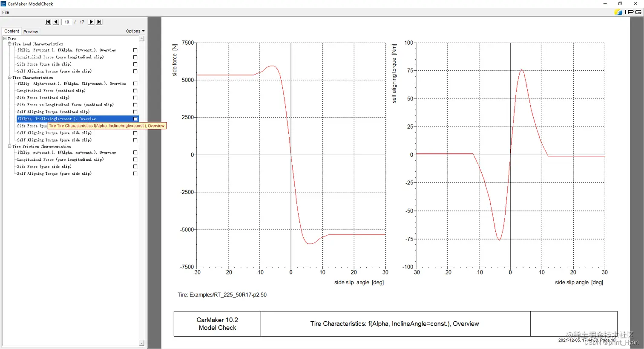Check the f(Slip, Fz=const.) Overview checkbox
The width and height of the screenshot is (644, 349).
coord(135,50)
